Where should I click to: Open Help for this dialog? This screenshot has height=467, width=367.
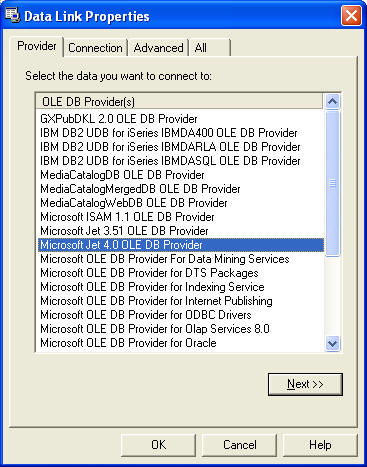pyautogui.click(x=320, y=445)
